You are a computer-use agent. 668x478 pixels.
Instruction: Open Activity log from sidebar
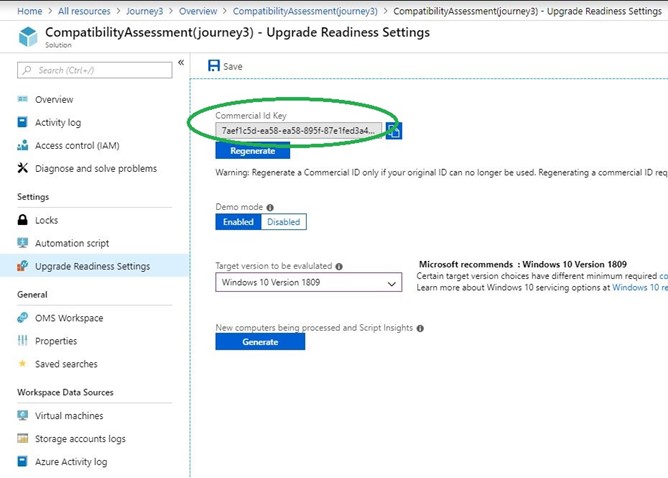(x=57, y=123)
